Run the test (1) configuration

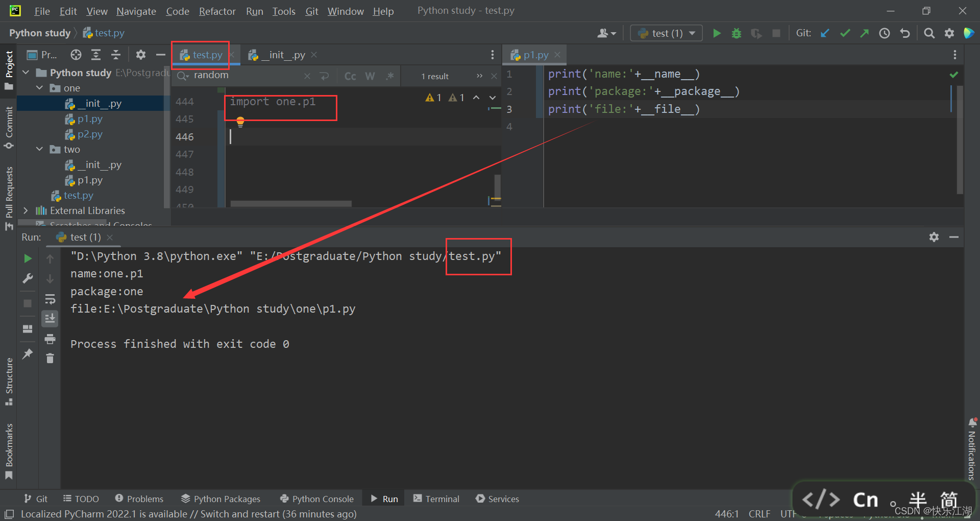(717, 33)
